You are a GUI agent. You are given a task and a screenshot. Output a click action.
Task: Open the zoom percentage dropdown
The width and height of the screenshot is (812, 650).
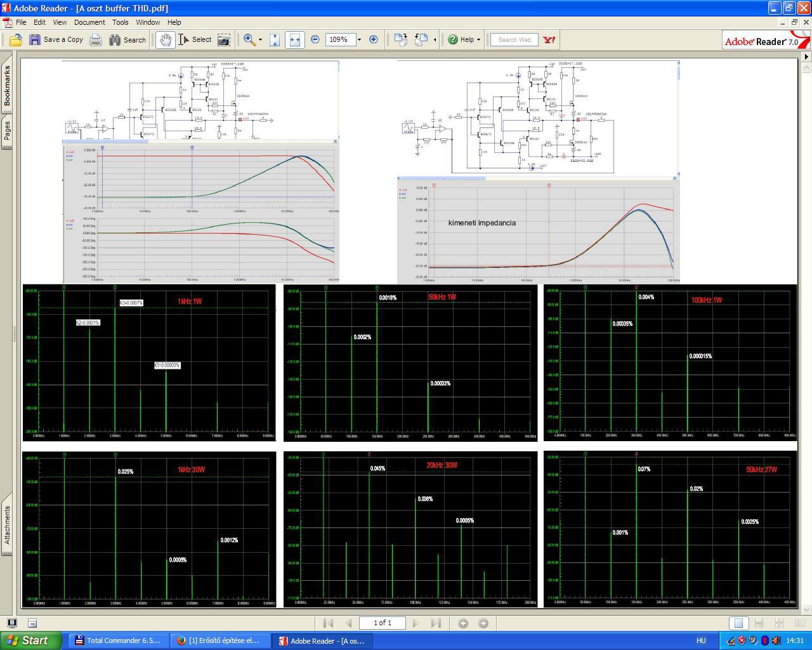[x=359, y=39]
